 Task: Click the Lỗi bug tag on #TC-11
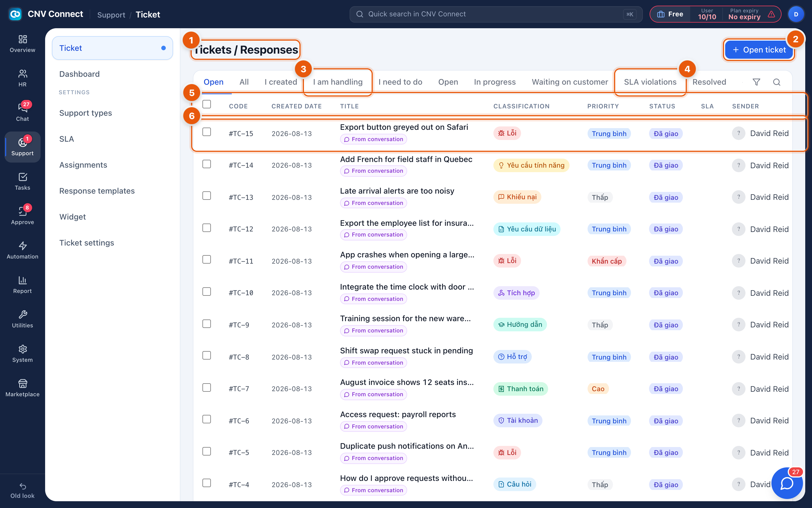pyautogui.click(x=507, y=261)
